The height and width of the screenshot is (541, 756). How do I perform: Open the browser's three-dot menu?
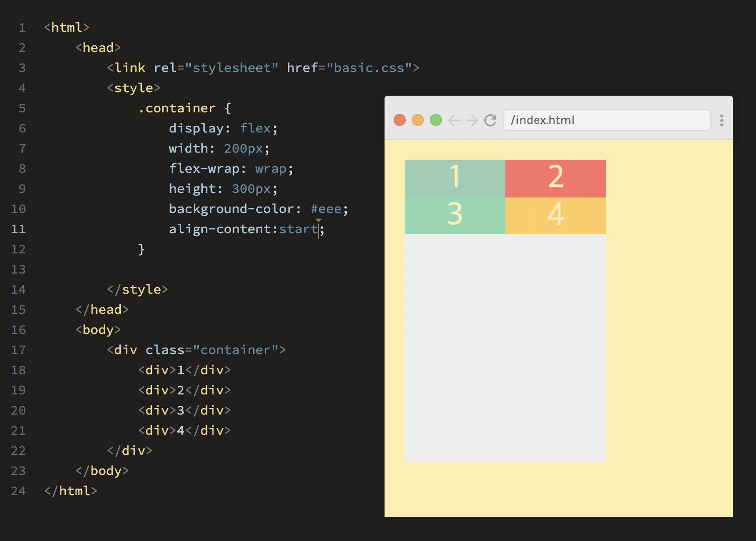pos(722,120)
